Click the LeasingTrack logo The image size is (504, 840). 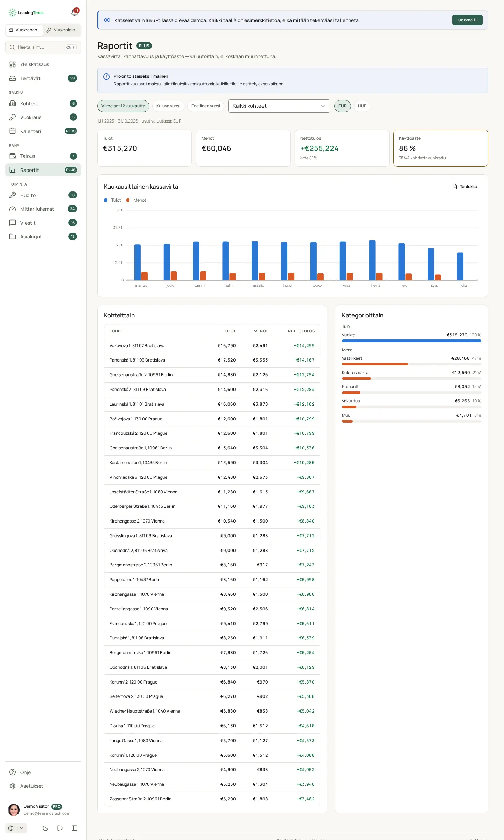coord(26,13)
